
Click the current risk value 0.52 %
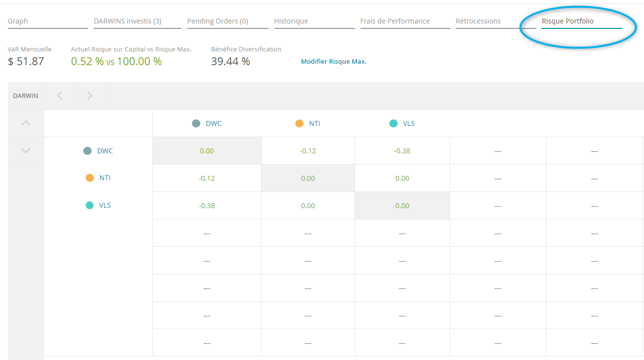87,61
